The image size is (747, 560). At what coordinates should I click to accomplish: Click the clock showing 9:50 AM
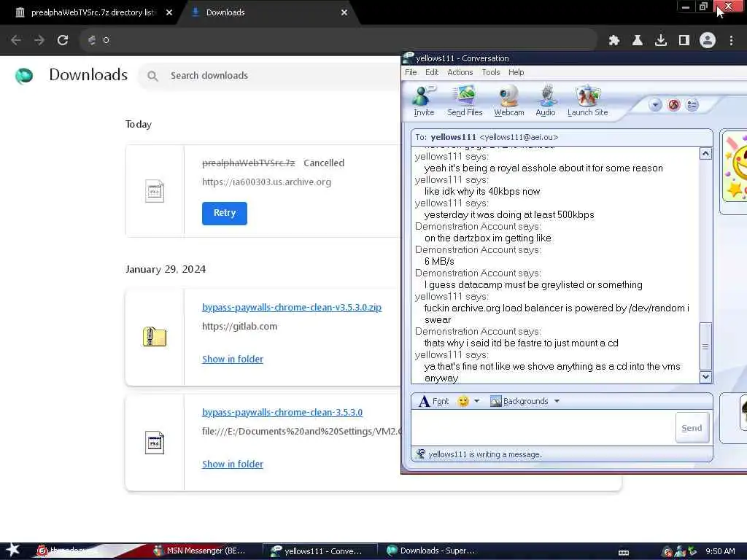720,551
